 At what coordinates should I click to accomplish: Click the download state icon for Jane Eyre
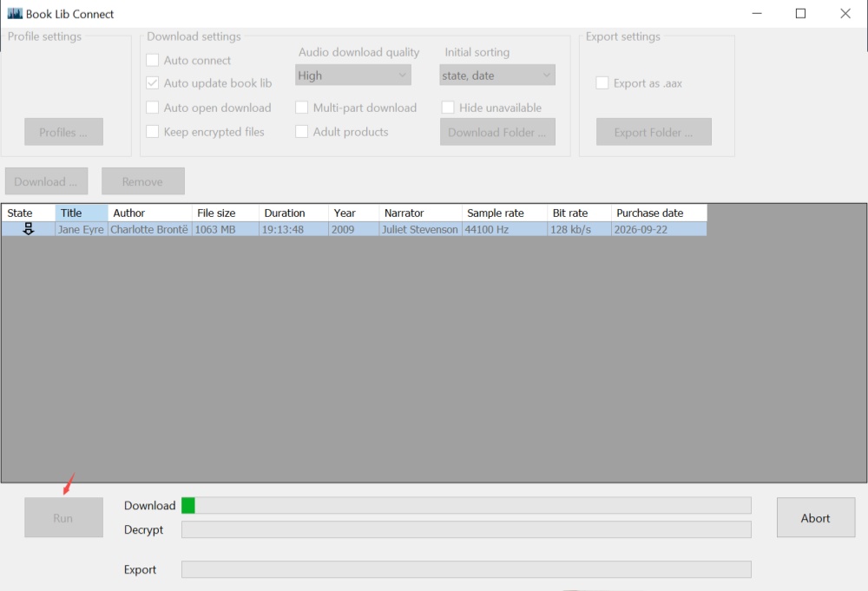click(29, 229)
